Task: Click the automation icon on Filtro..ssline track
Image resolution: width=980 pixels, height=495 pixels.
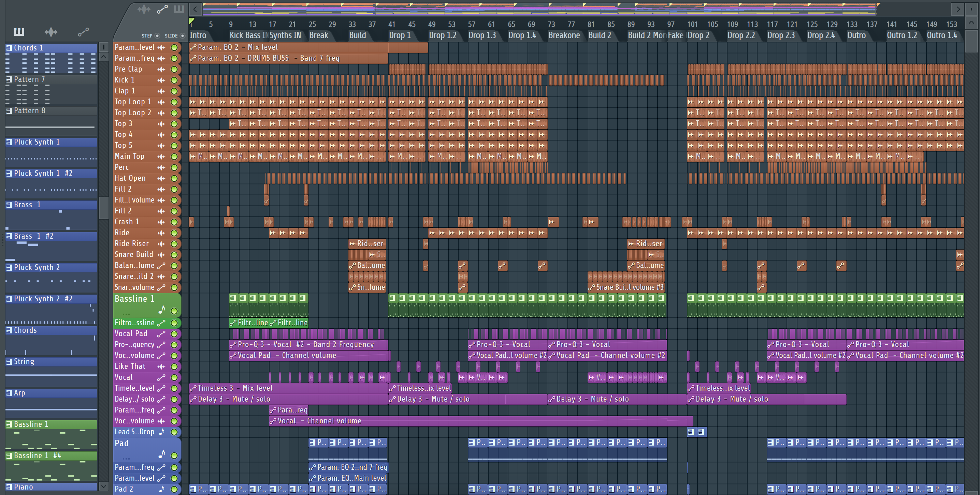Action: point(161,323)
